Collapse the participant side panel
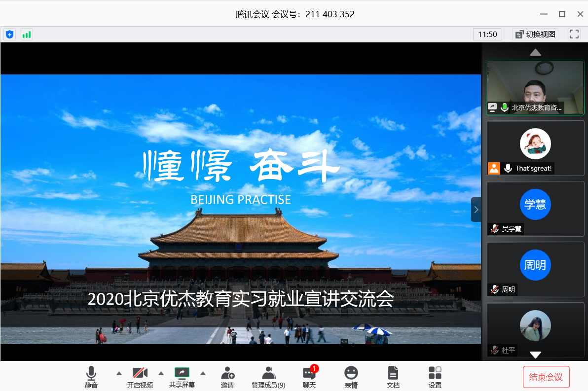Screen dimensions: 588x391 [x=476, y=210]
